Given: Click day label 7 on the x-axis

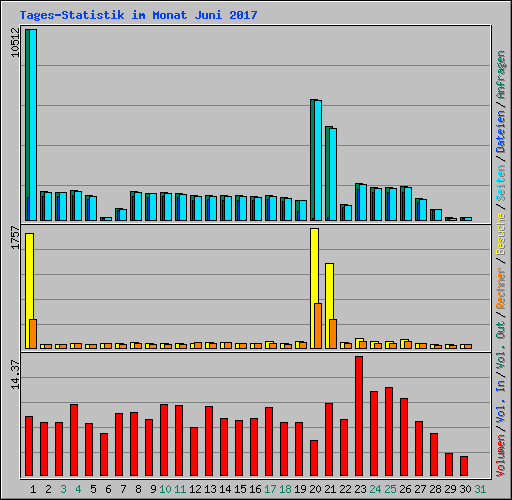Looking at the screenshot, I should coord(123,489).
